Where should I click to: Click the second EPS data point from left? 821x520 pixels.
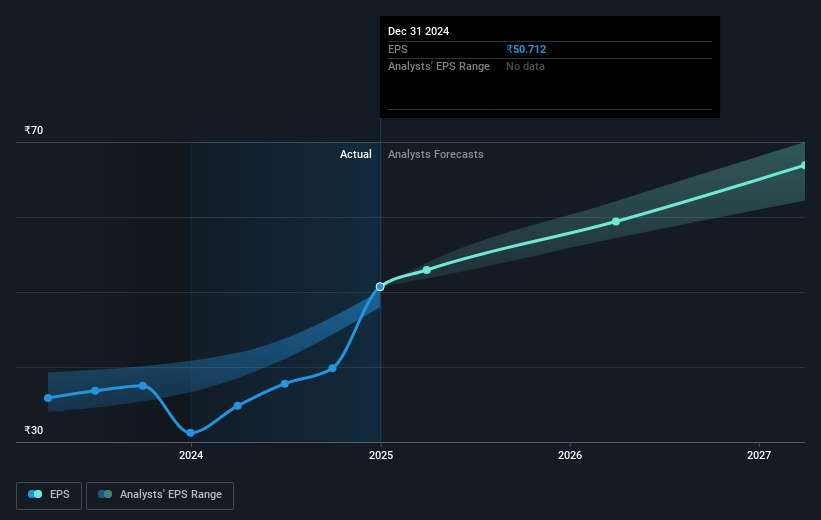(95, 391)
